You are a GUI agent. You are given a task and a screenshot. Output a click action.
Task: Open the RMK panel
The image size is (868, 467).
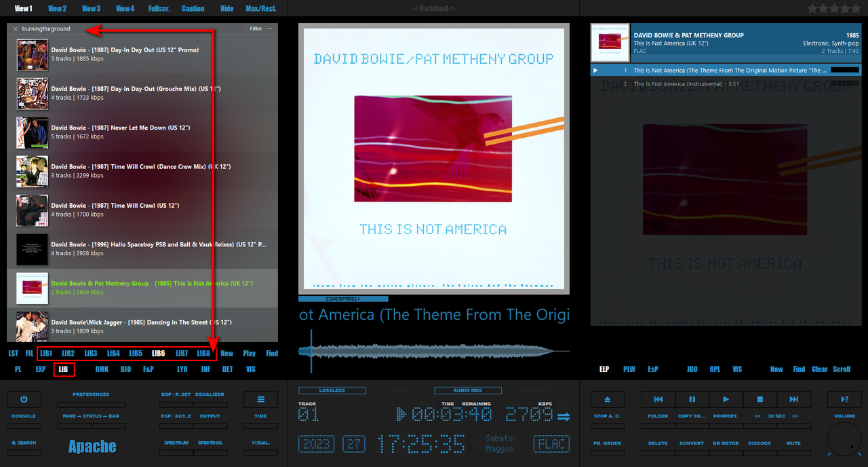pos(102,369)
